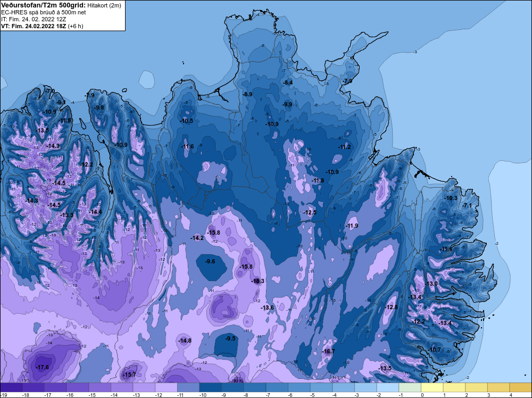Image resolution: width=532 pixels, height=398 pixels.
Task: Click the -10.3 temperature value
Action: point(451,198)
